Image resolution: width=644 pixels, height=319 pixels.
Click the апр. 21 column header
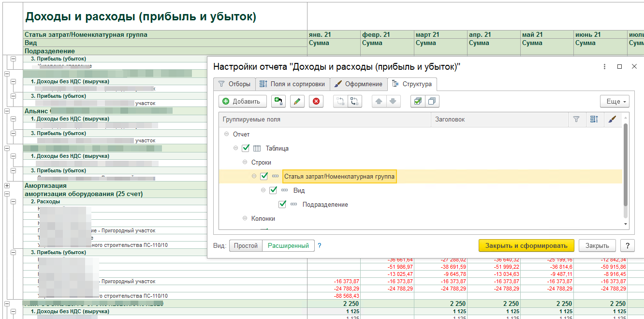click(494, 35)
